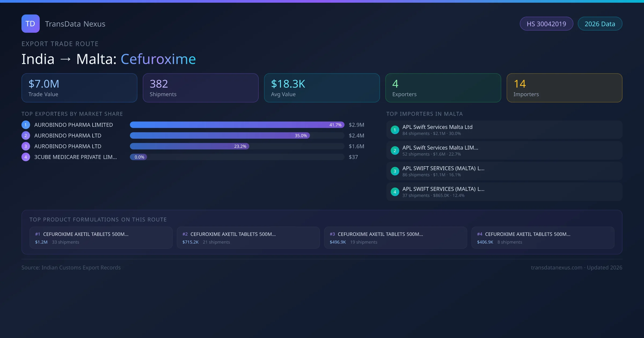Click the 2026 Data badge

coord(600,24)
